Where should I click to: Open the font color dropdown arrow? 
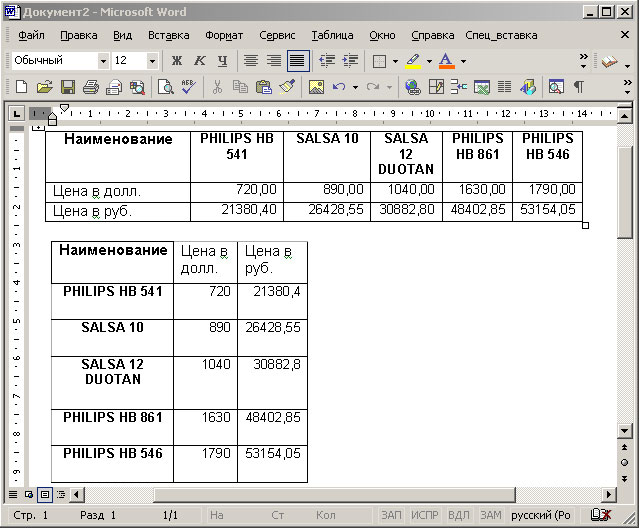(463, 61)
